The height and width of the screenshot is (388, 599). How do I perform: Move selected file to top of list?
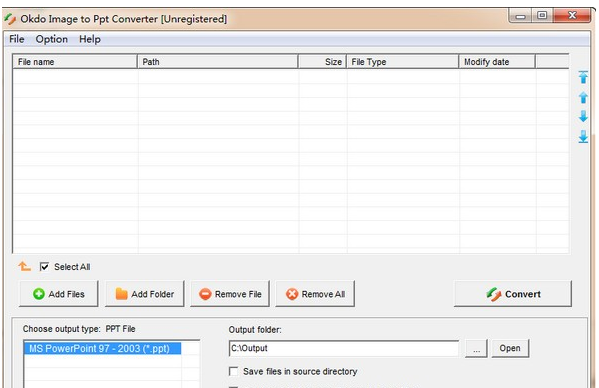pos(583,77)
